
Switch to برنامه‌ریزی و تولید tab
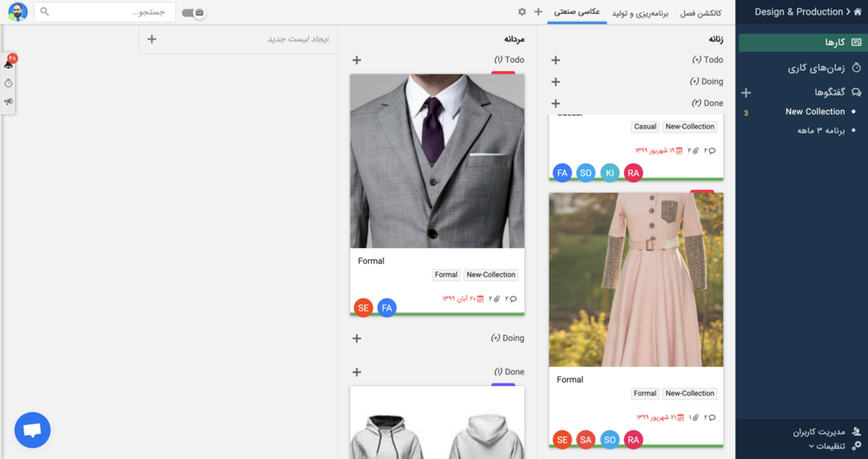pos(641,13)
